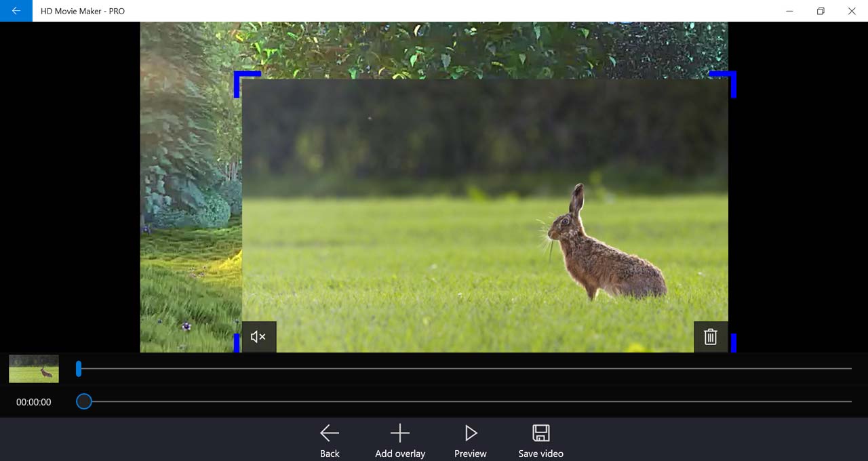868x461 pixels.
Task: Click the Add overlay plus icon
Action: [400, 433]
